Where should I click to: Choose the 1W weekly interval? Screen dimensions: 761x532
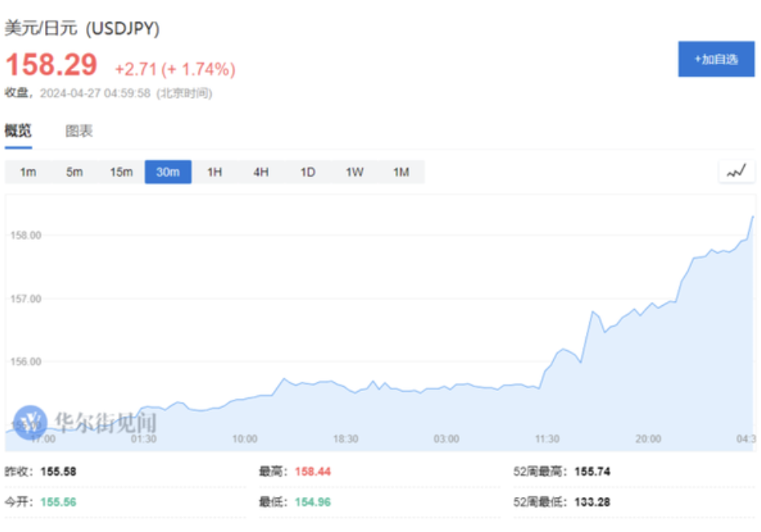click(x=355, y=172)
